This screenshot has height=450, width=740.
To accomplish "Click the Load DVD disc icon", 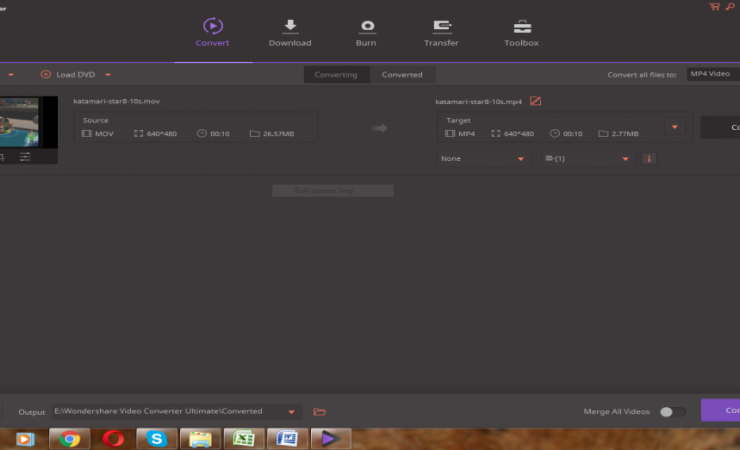I will (x=46, y=75).
